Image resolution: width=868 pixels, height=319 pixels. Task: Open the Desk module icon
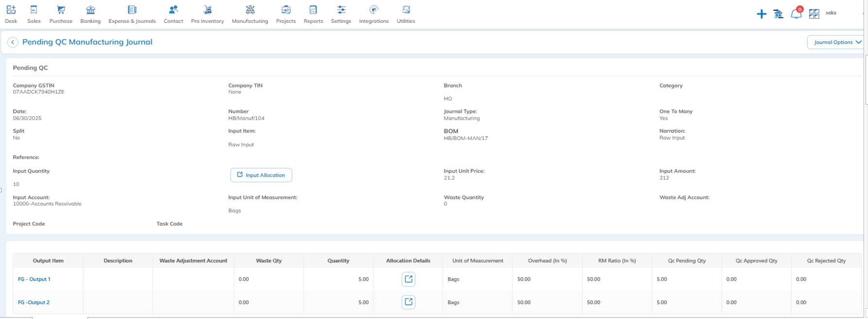point(11,10)
